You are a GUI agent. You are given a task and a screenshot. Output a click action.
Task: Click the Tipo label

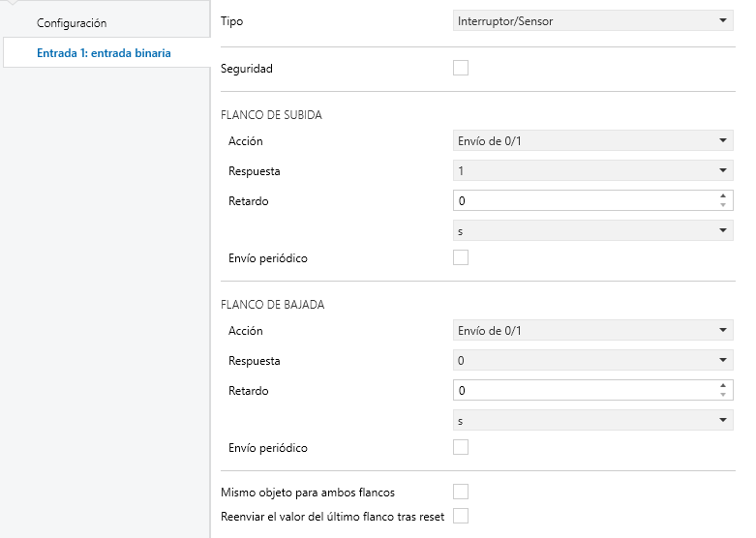[232, 21]
